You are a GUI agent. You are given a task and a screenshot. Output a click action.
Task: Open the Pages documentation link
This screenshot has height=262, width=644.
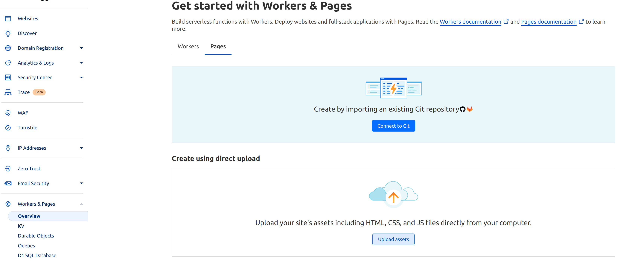coord(549,22)
